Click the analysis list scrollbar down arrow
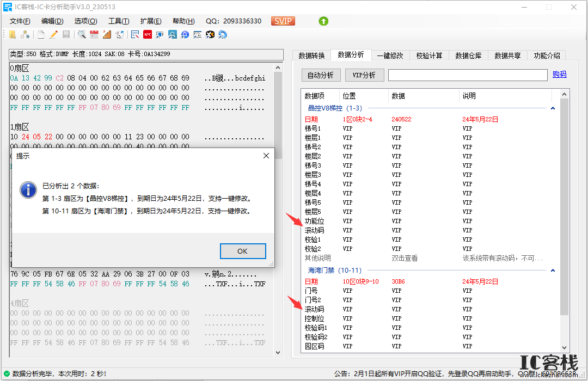 pos(564,348)
